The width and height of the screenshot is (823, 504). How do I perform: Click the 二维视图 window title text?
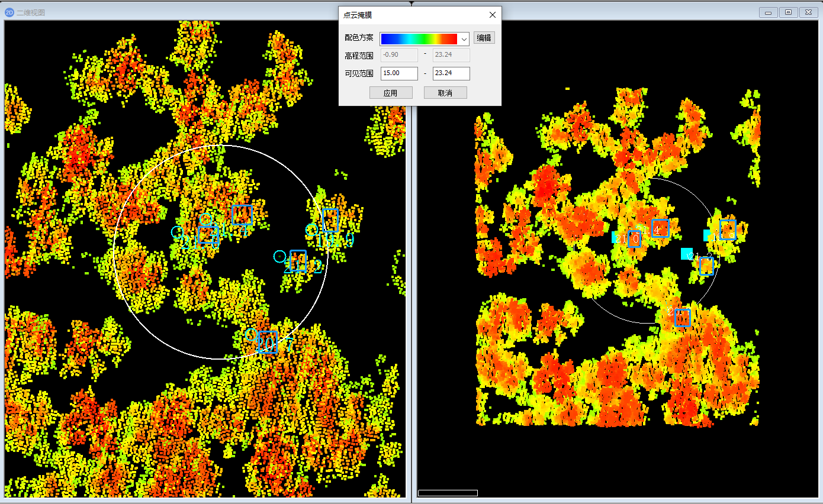tap(30, 12)
